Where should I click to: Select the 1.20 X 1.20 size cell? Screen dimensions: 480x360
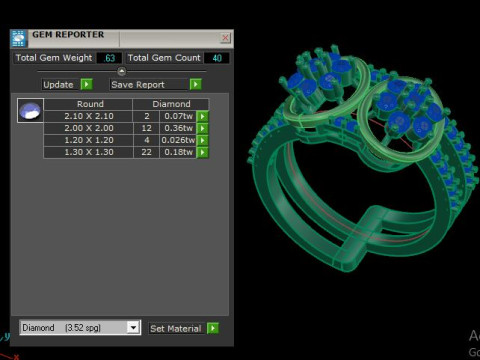(88, 140)
